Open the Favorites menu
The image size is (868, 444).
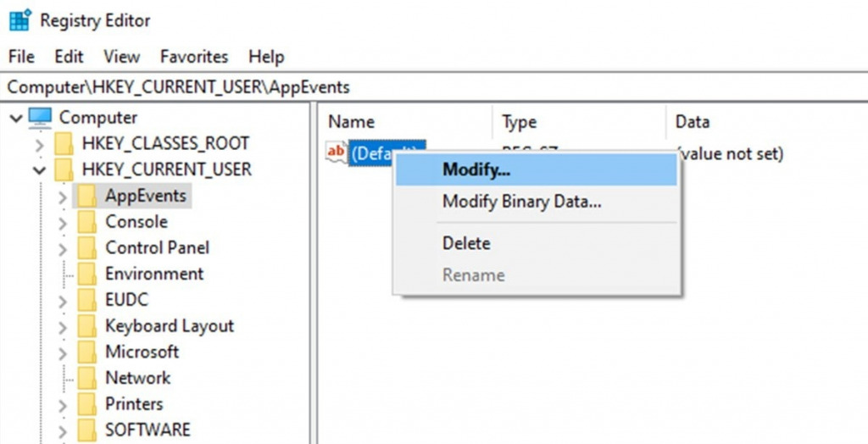pyautogui.click(x=194, y=57)
